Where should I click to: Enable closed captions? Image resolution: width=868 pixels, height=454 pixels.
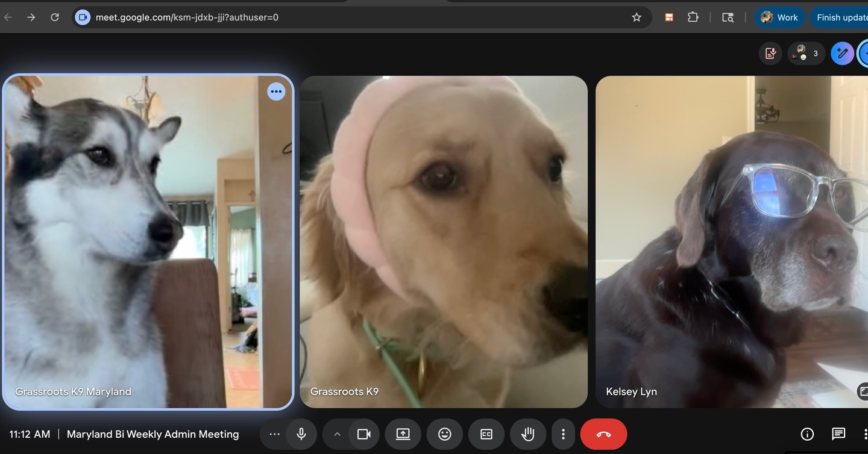click(486, 434)
